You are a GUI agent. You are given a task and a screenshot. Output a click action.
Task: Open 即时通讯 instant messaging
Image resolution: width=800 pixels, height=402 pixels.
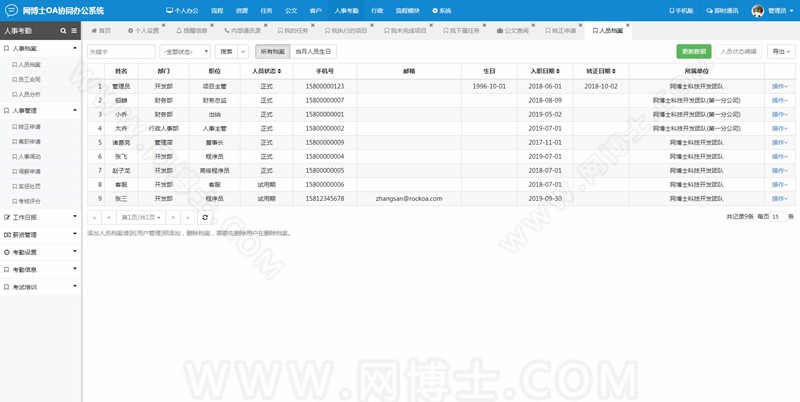click(x=722, y=11)
